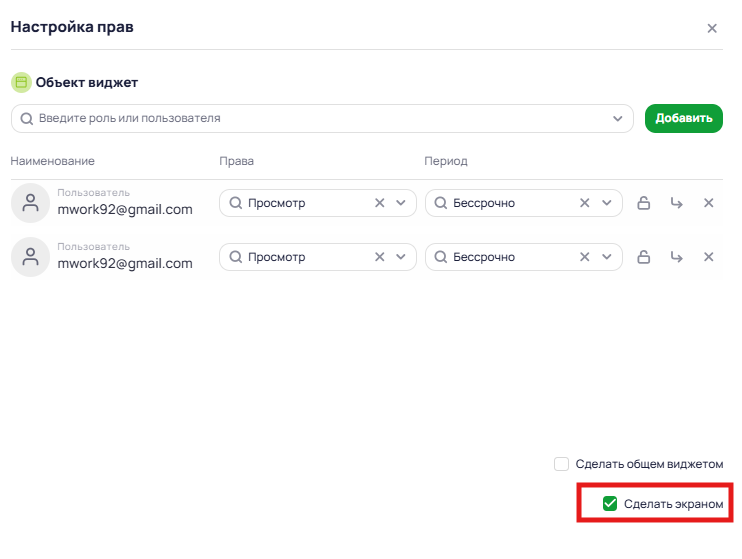Clear the first row Просмотр rights value
The height and width of the screenshot is (559, 742).
(x=380, y=203)
